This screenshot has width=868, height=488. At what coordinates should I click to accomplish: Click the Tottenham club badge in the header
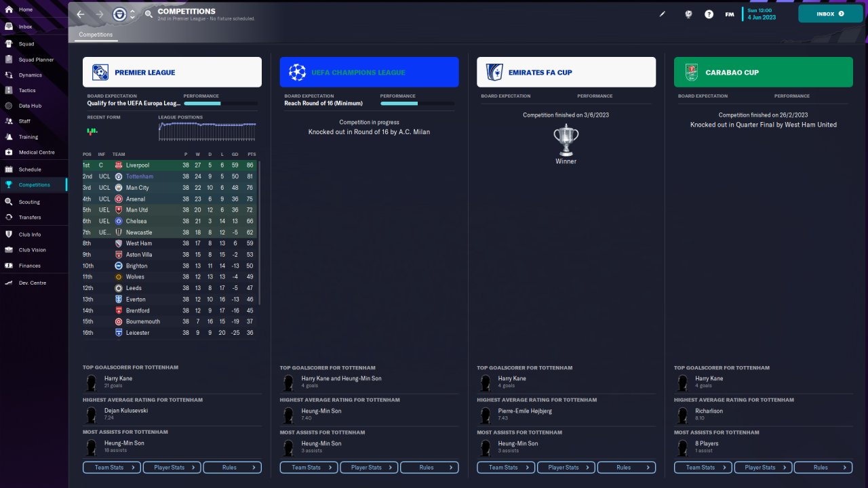coord(120,14)
